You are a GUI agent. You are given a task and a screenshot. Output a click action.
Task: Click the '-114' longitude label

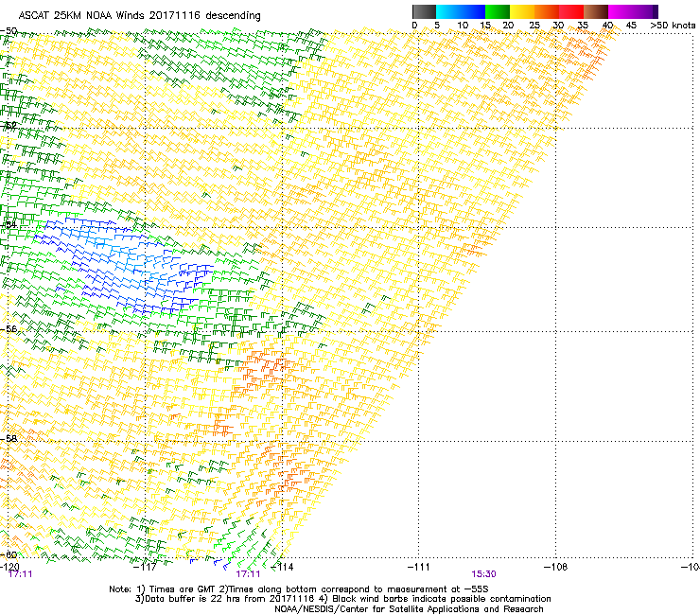click(283, 567)
